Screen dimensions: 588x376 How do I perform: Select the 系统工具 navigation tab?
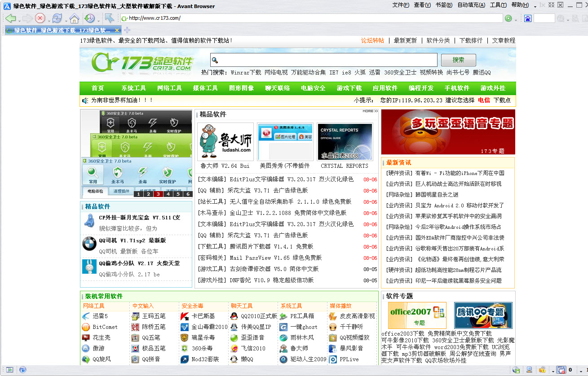click(133, 88)
